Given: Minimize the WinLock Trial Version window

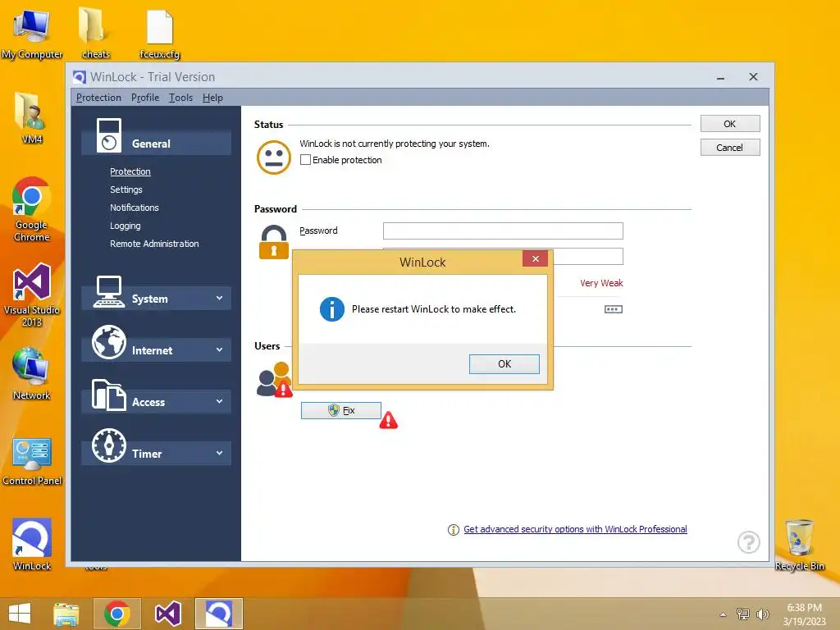Looking at the screenshot, I should [x=720, y=78].
